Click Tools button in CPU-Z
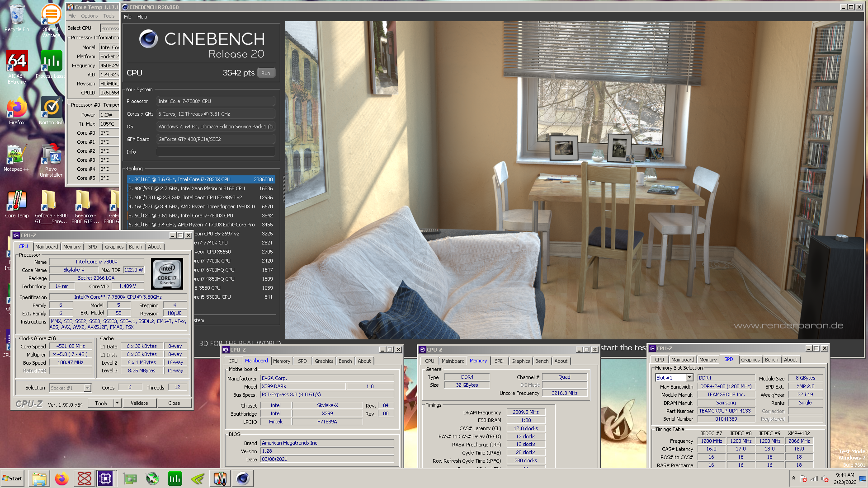 (x=101, y=403)
